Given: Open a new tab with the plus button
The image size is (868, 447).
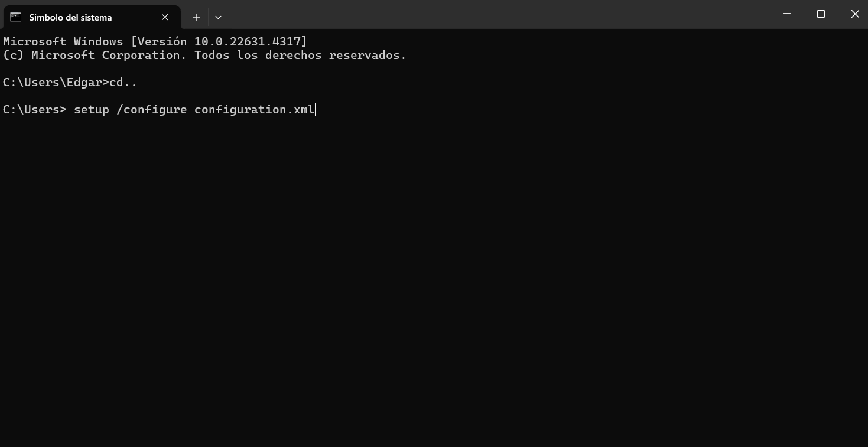Looking at the screenshot, I should pyautogui.click(x=196, y=17).
